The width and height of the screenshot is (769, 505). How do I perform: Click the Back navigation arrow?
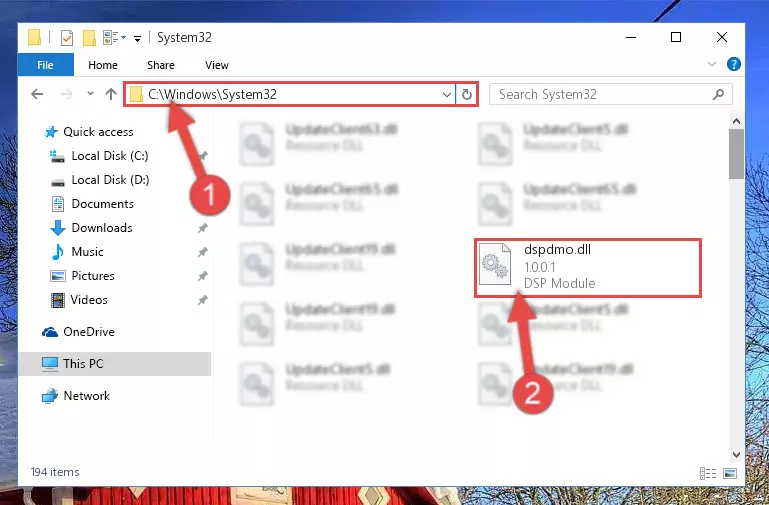pyautogui.click(x=37, y=94)
